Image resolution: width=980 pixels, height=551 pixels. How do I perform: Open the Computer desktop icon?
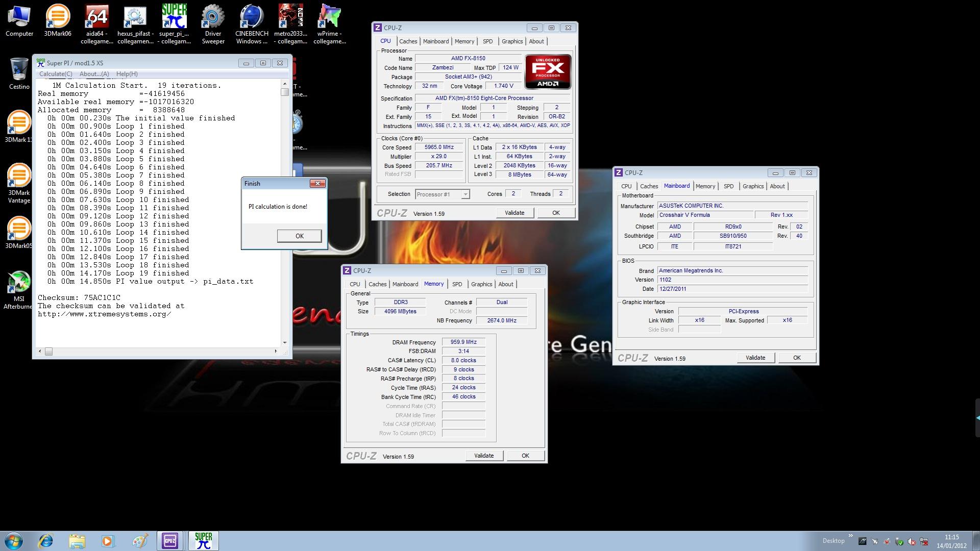(x=19, y=21)
